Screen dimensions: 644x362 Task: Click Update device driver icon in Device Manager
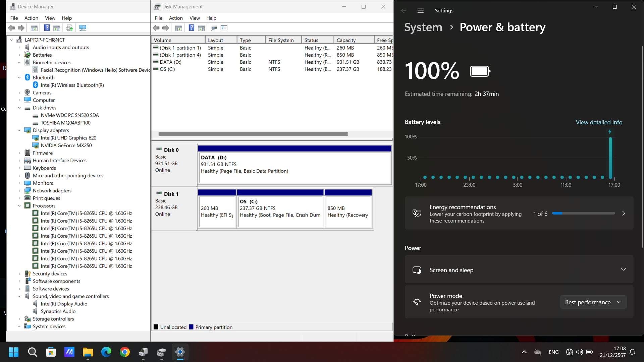[x=70, y=28]
